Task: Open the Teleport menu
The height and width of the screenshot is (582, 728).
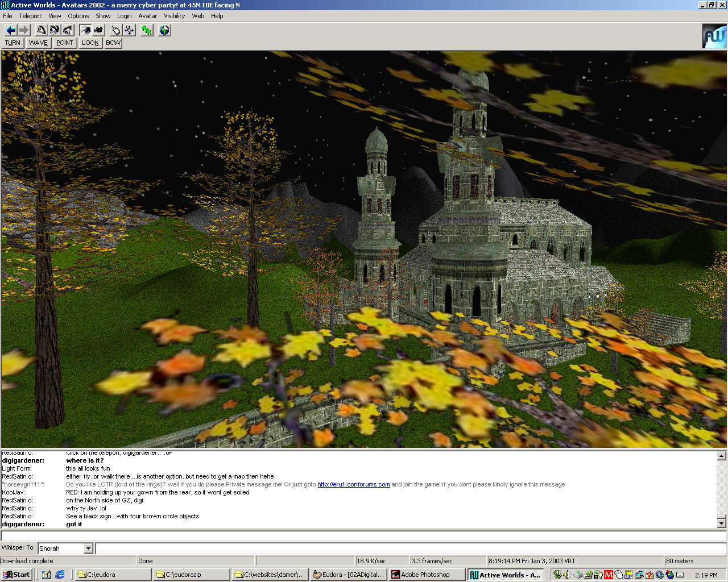Action: [30, 16]
